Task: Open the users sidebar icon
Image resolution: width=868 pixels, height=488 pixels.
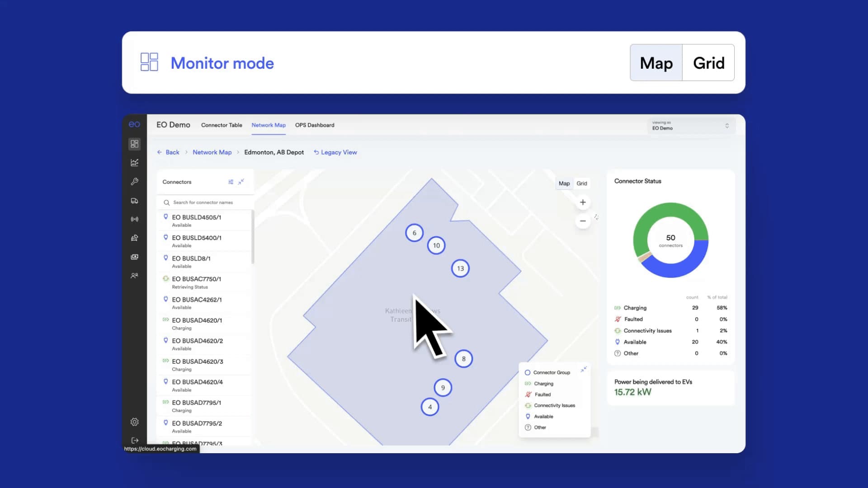Action: [x=134, y=275]
